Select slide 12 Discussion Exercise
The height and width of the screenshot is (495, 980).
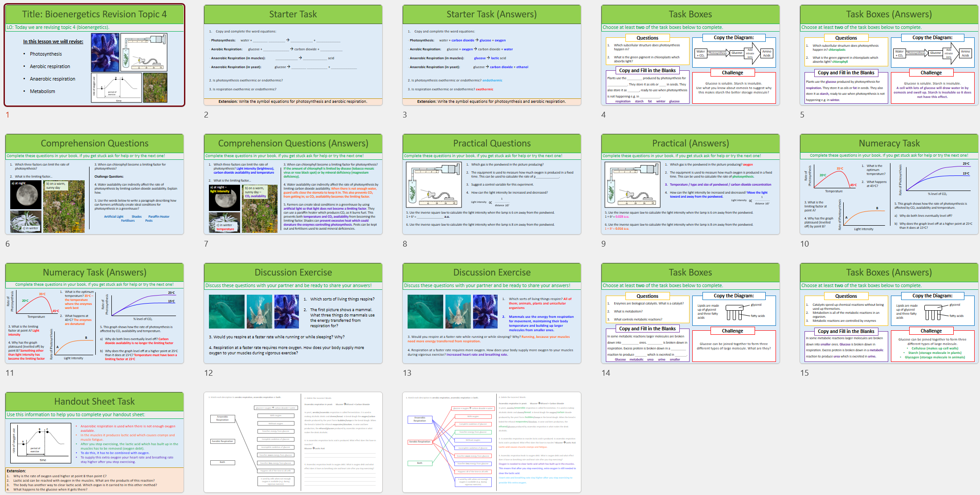(293, 313)
